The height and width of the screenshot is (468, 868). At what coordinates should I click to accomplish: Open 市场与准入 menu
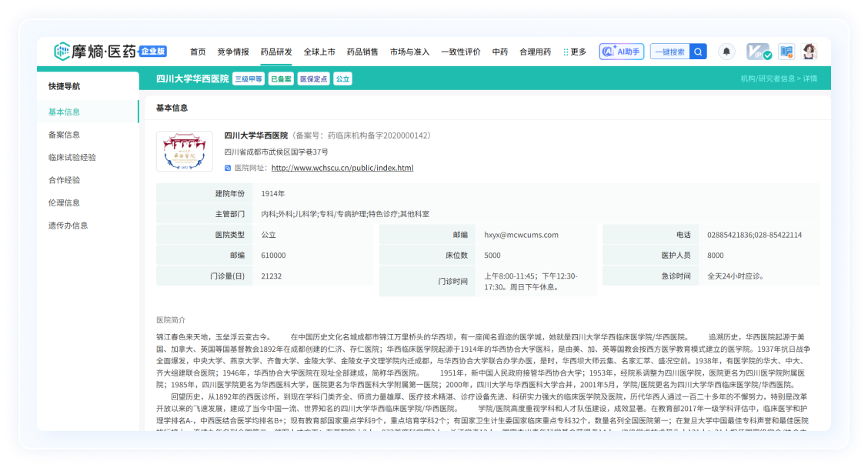pos(409,52)
